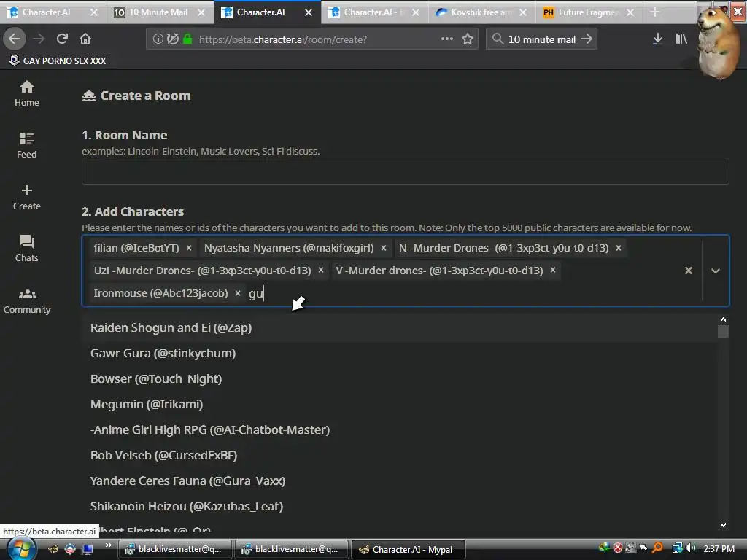Click the tracking protection shield icon
This screenshot has height=560, width=747.
pos(172,39)
